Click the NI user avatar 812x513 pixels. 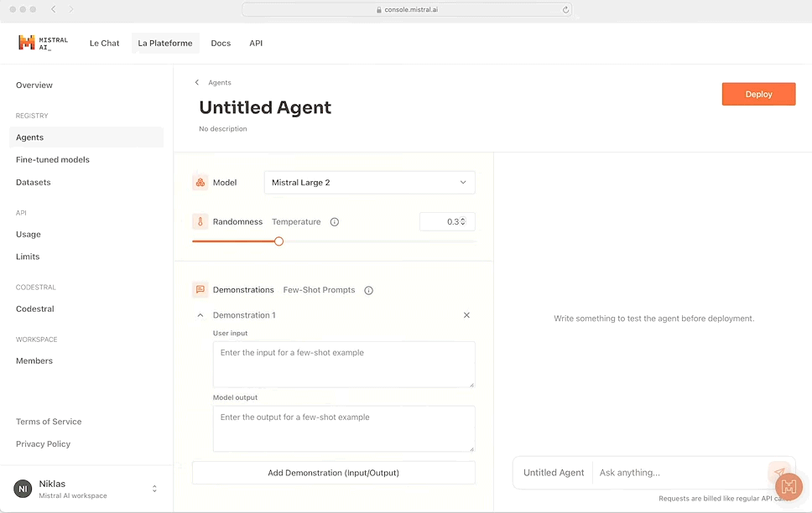tap(23, 489)
